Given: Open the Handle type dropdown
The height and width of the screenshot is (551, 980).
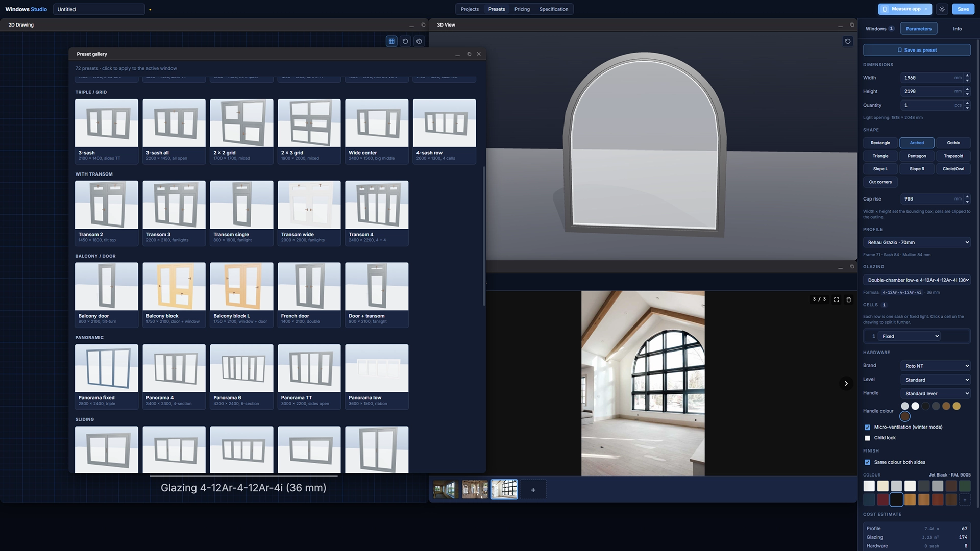Looking at the screenshot, I should coord(936,393).
